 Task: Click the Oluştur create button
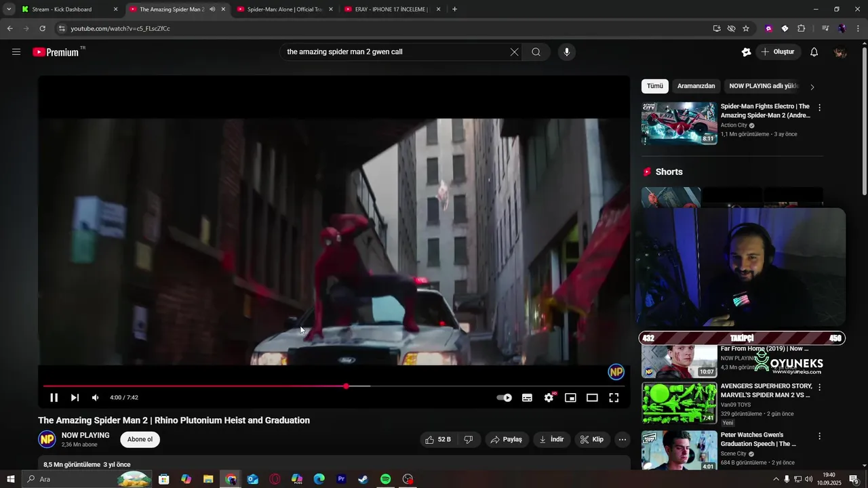point(778,52)
